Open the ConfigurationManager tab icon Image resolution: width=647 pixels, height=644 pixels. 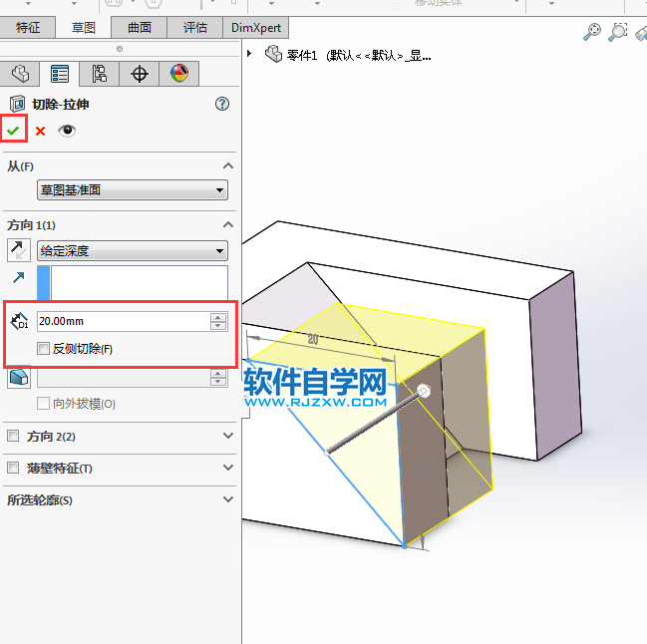tap(100, 74)
